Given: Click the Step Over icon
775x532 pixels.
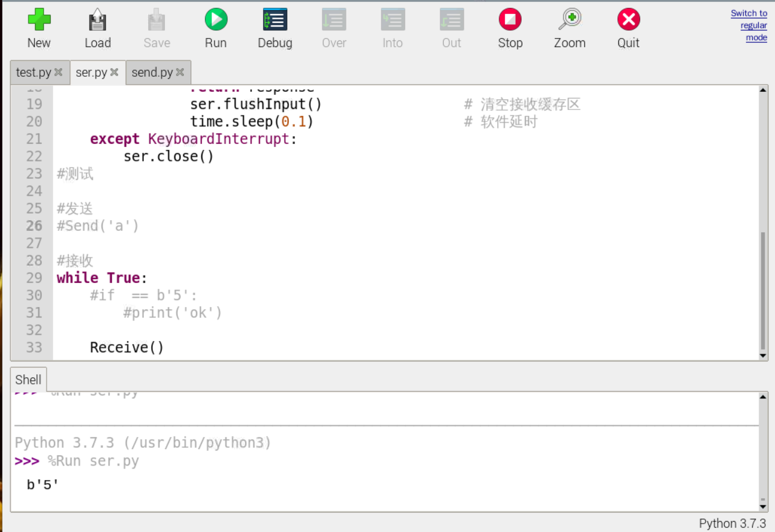Looking at the screenshot, I should pyautogui.click(x=334, y=19).
